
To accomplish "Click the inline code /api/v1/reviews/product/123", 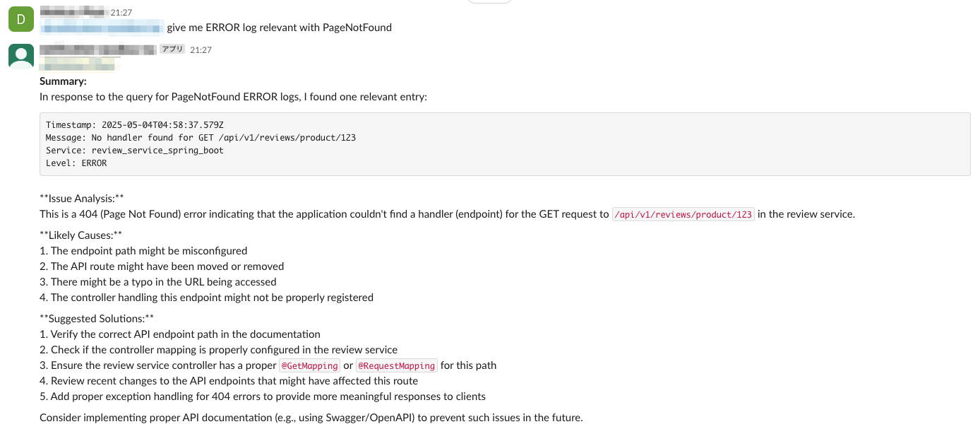I will (x=683, y=213).
